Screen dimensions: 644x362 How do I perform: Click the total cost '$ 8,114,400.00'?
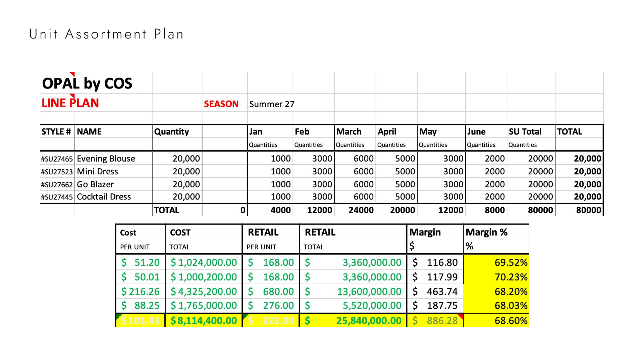pyautogui.click(x=204, y=321)
